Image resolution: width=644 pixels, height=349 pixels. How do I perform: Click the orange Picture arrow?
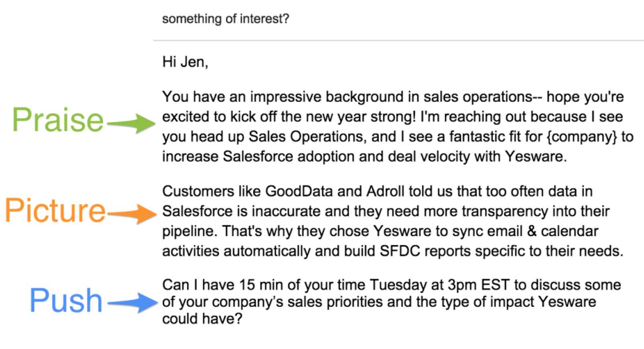(132, 214)
